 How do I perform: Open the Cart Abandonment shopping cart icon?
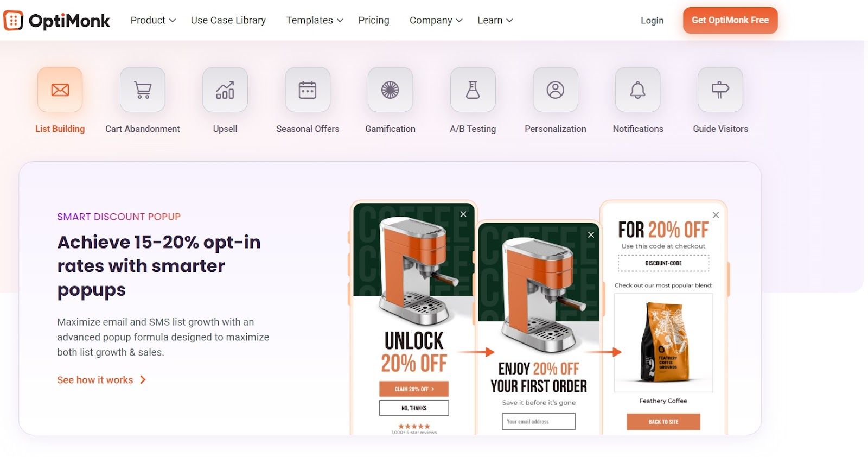tap(143, 90)
